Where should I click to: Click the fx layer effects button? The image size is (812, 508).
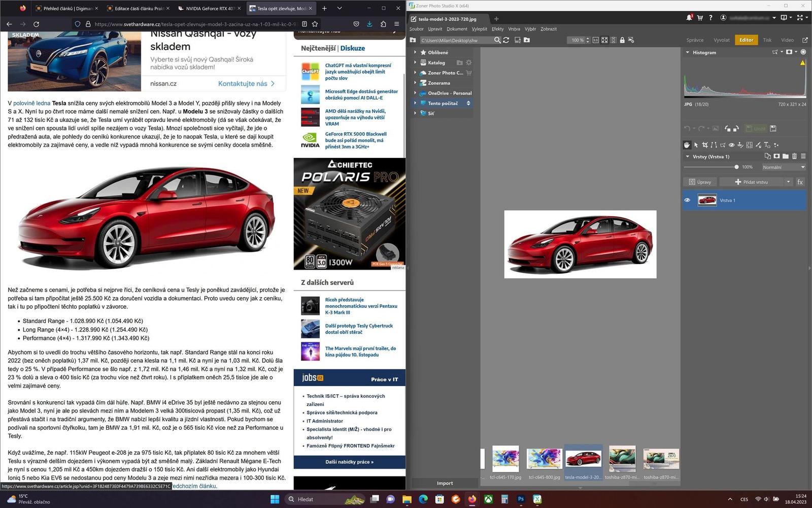[800, 182]
